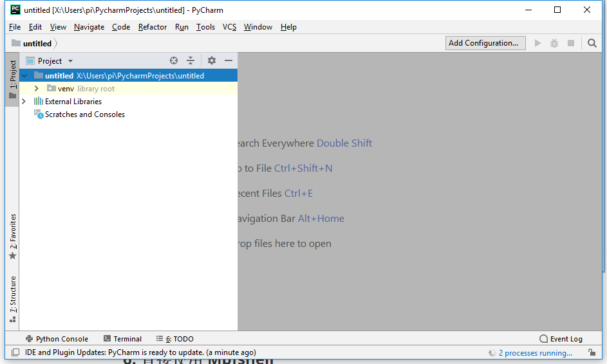Toggle tool window bars icon at bottom-left
The width and height of the screenshot is (607, 364).
tap(15, 352)
